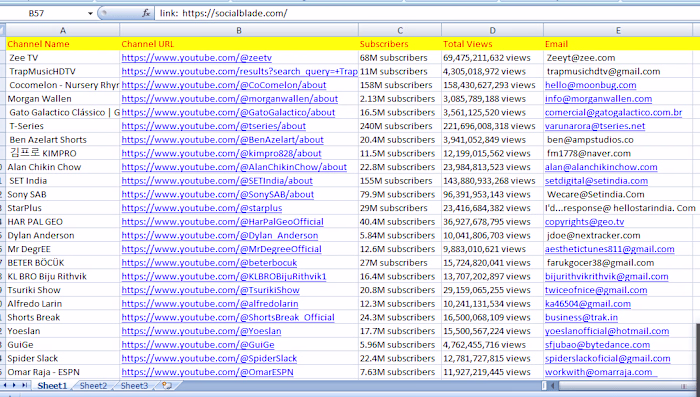Open the ShortsBreak_Official YouTube link
700x397 pixels.
click(228, 318)
